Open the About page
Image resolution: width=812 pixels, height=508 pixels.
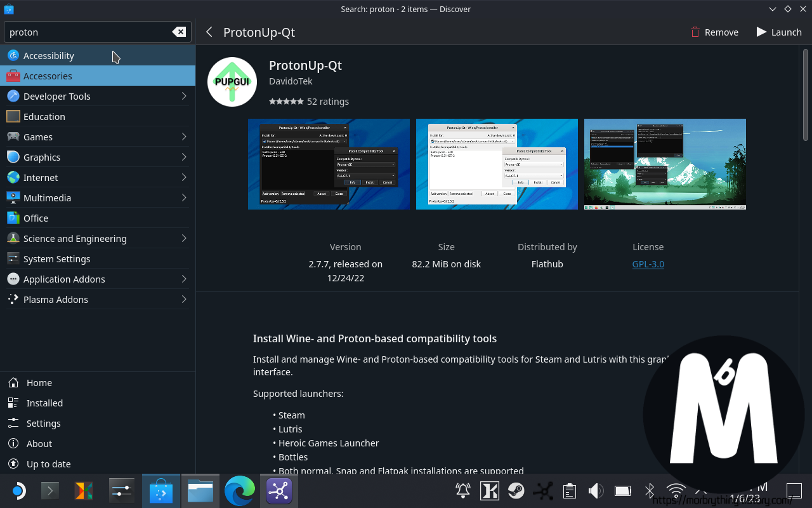click(x=98, y=444)
